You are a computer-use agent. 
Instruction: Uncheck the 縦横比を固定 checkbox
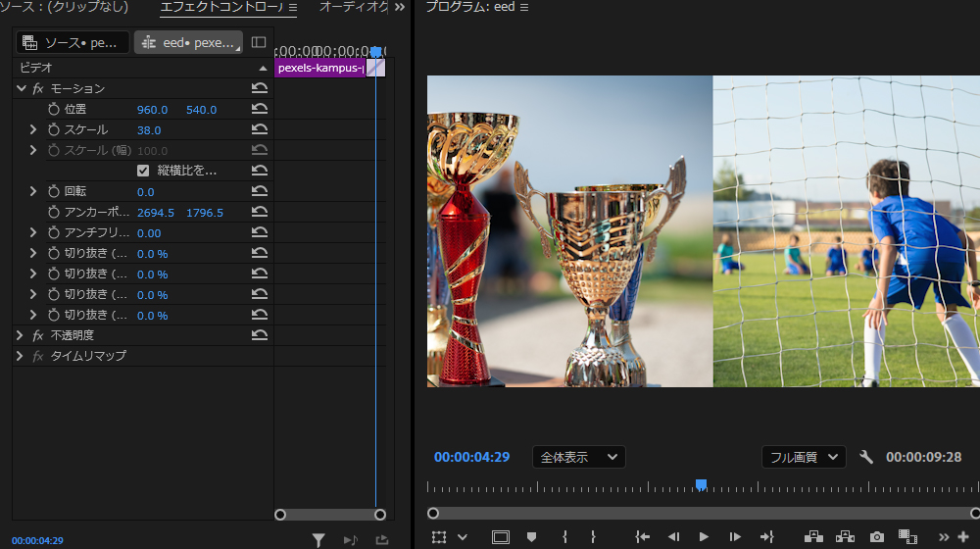pos(143,171)
